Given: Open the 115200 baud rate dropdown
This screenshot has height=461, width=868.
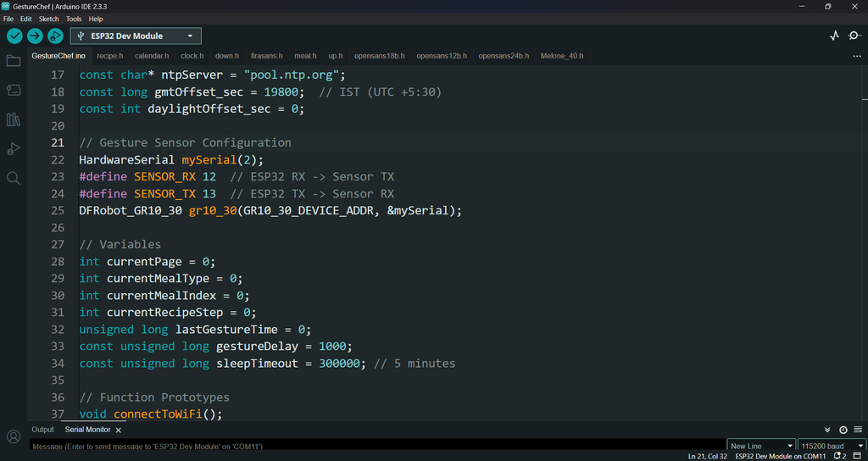Looking at the screenshot, I should 832,446.
